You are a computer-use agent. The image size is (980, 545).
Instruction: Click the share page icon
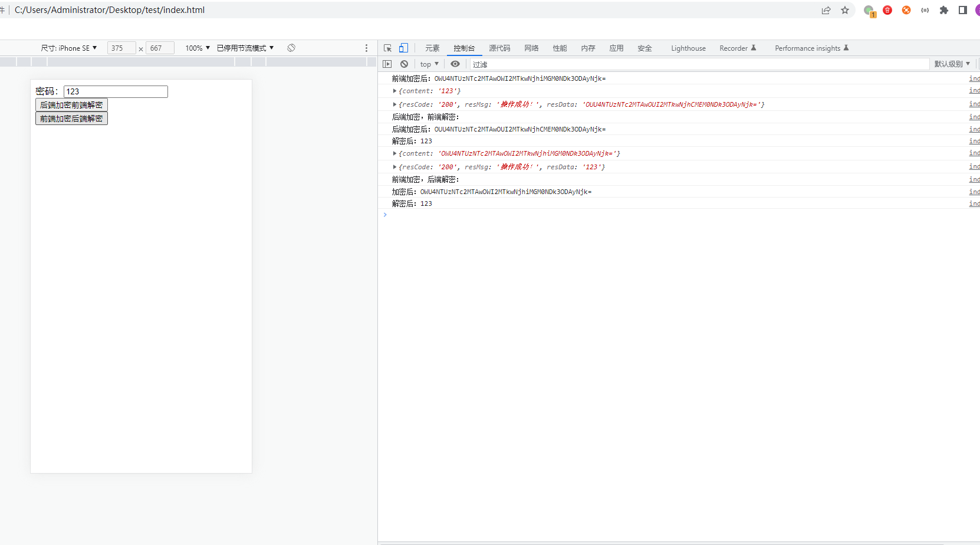826,10
